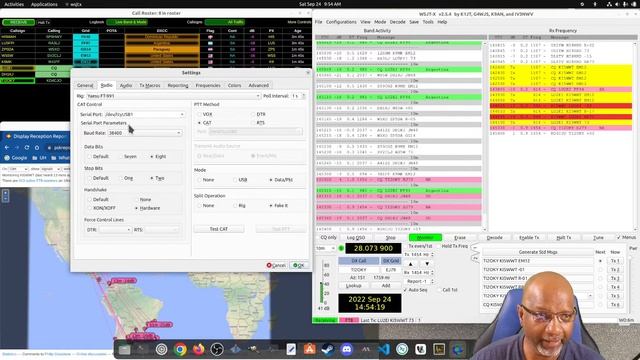Switch to the General settings tab
The height and width of the screenshot is (360, 640).
click(85, 85)
